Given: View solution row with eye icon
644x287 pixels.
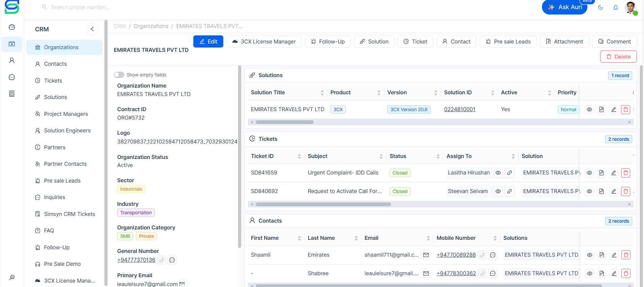Looking at the screenshot, I should tap(589, 109).
